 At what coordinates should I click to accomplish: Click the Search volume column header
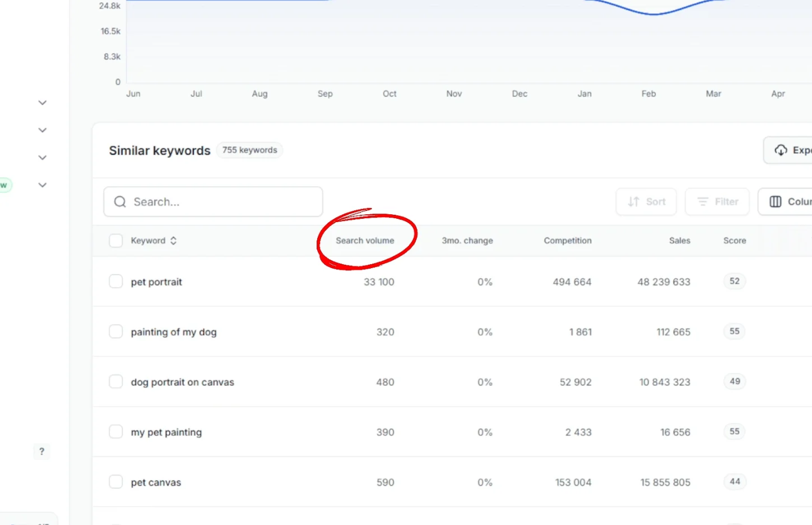tap(365, 241)
